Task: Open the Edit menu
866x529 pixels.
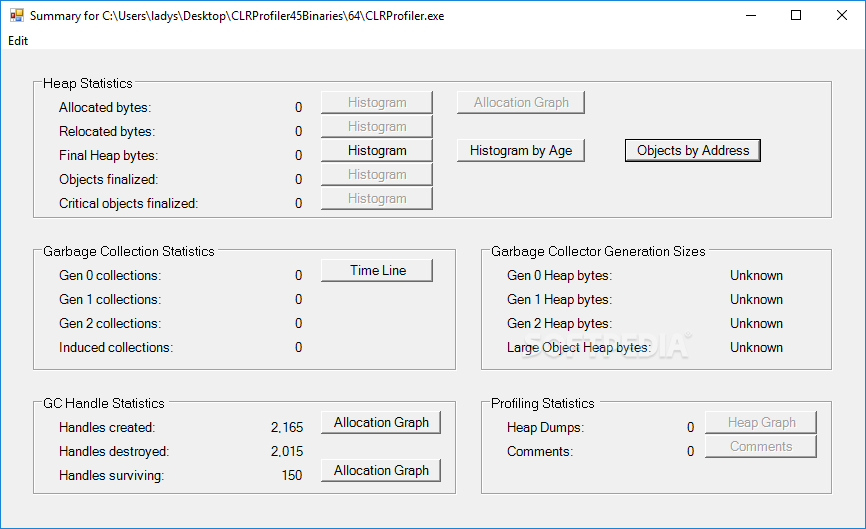Action: coord(18,41)
